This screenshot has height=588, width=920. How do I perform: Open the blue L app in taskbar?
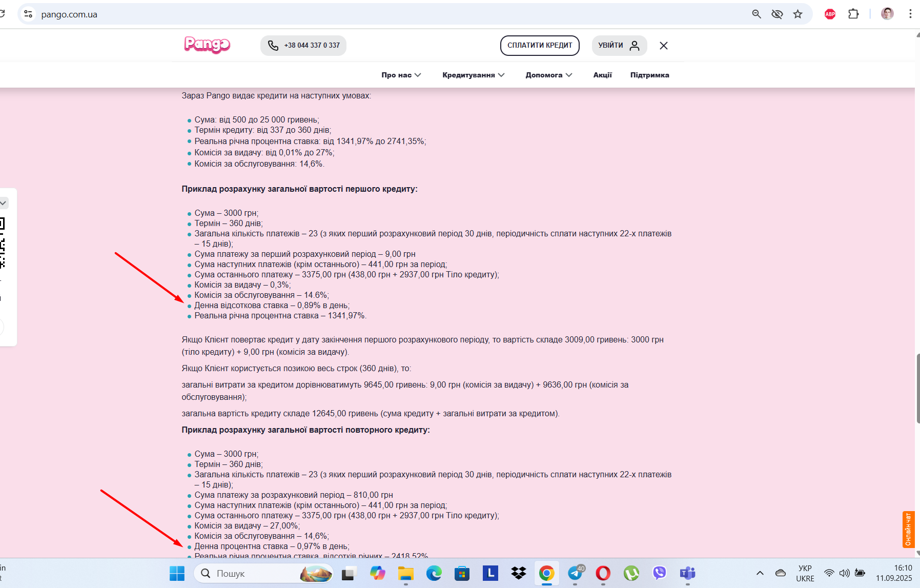pyautogui.click(x=490, y=573)
